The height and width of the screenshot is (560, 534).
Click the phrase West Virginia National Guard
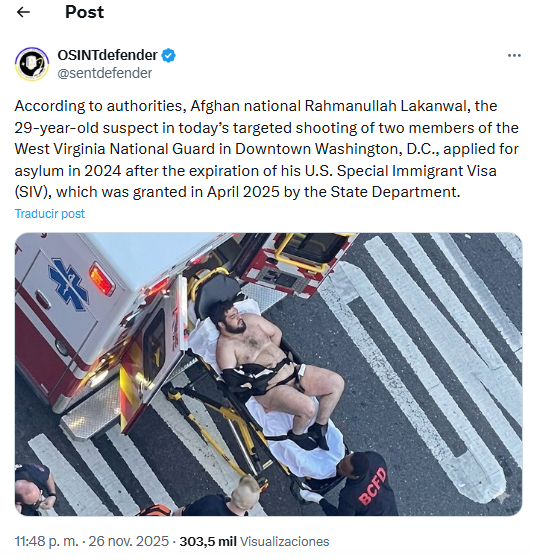pos(115,149)
